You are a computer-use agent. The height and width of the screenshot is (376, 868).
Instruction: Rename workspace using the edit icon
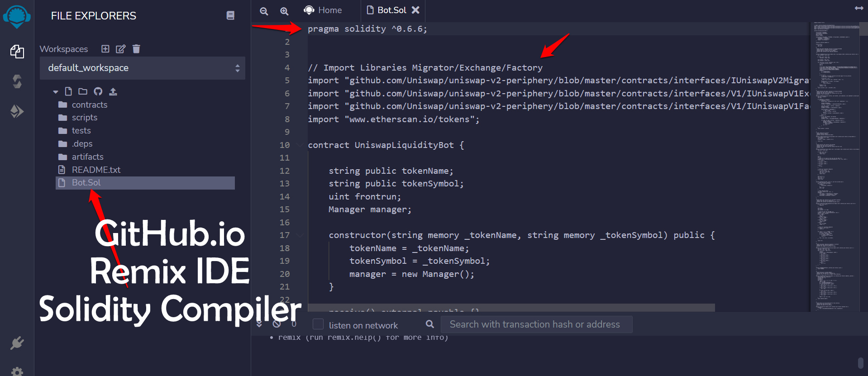click(120, 49)
